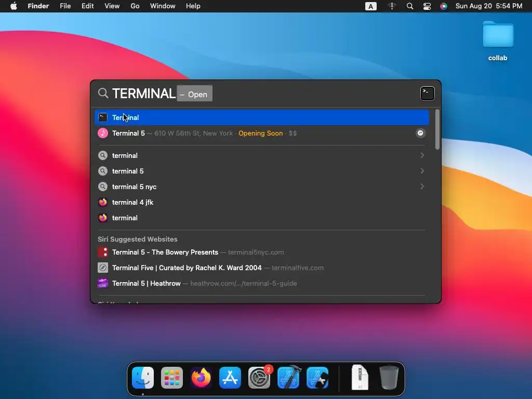Expand chevron for 'terminal' suggestion

pos(422,155)
